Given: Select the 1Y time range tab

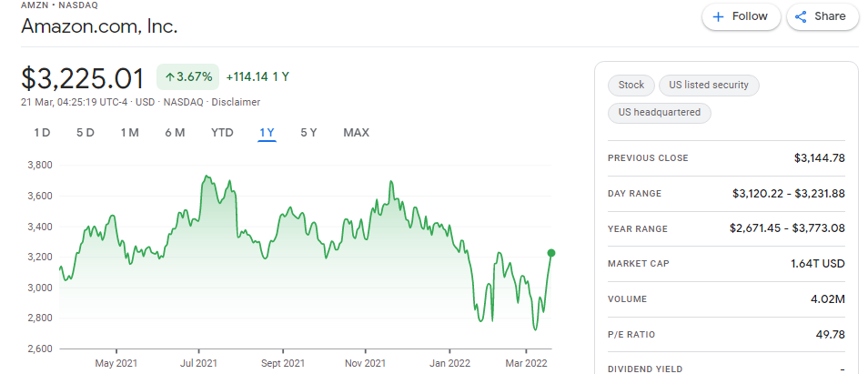Looking at the screenshot, I should (x=267, y=133).
